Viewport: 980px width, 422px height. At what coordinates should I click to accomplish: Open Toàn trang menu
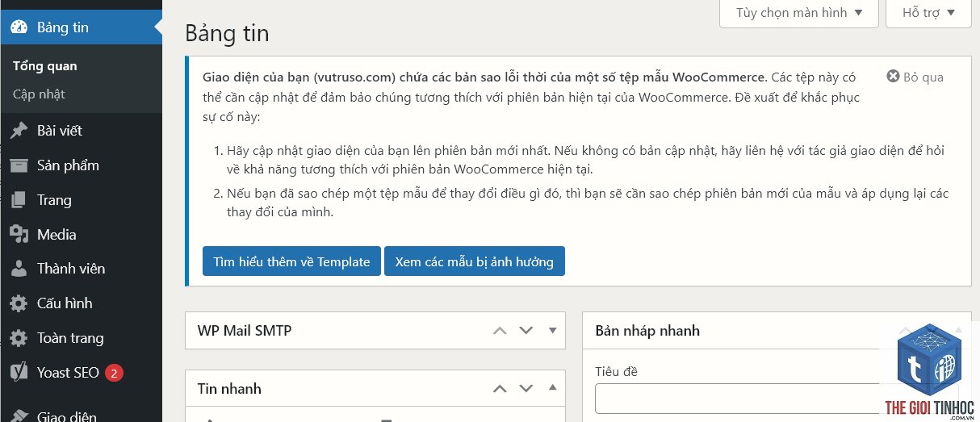point(81,338)
